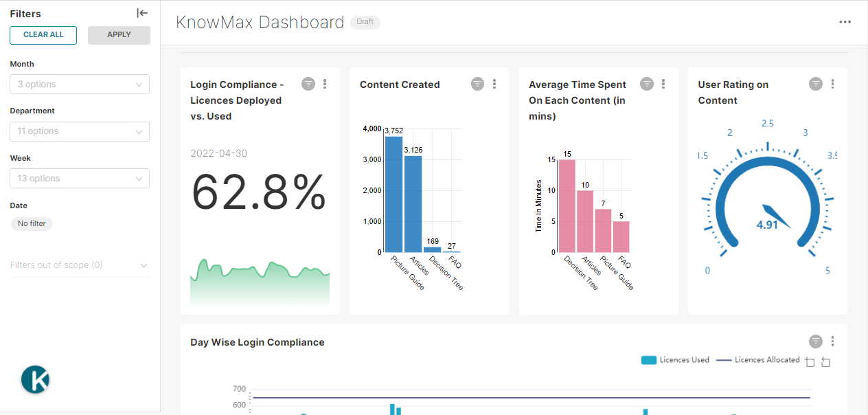868x415 pixels.
Task: Open Day Wise Login Compliance options menu
Action: 832,341
